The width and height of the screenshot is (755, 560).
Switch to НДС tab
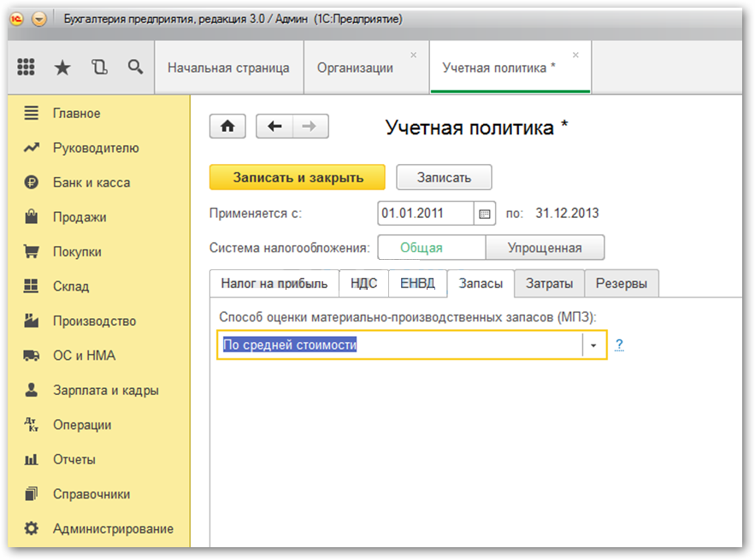[363, 284]
